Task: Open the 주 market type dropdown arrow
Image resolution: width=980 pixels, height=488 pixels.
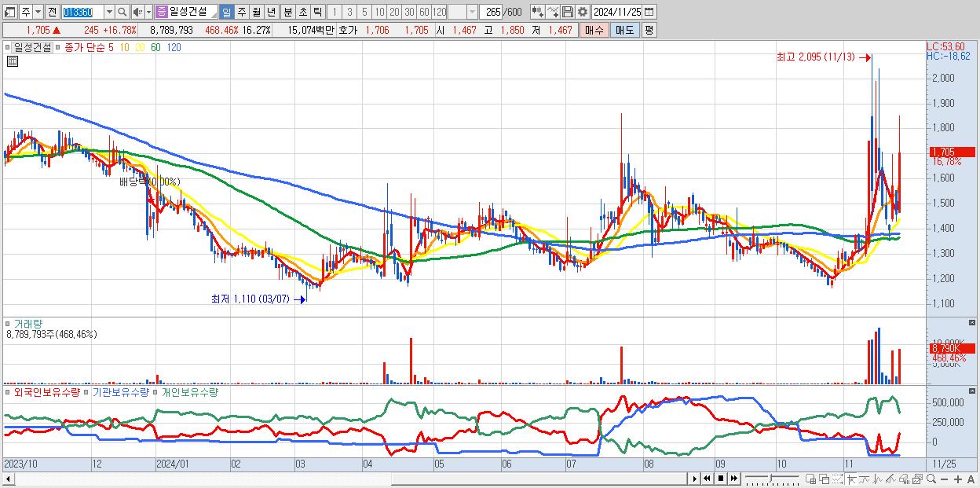Action: point(38,13)
